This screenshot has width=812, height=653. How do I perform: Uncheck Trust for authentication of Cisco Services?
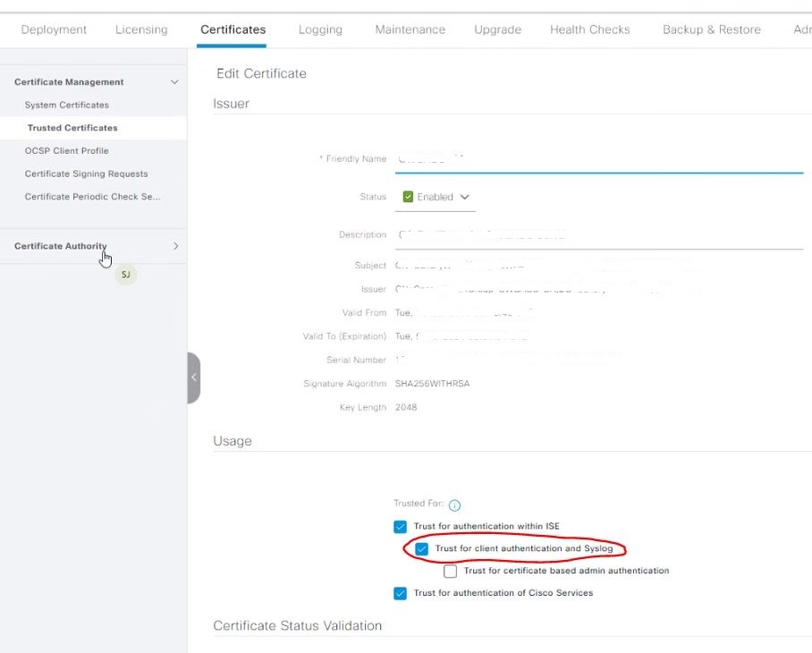coord(400,593)
